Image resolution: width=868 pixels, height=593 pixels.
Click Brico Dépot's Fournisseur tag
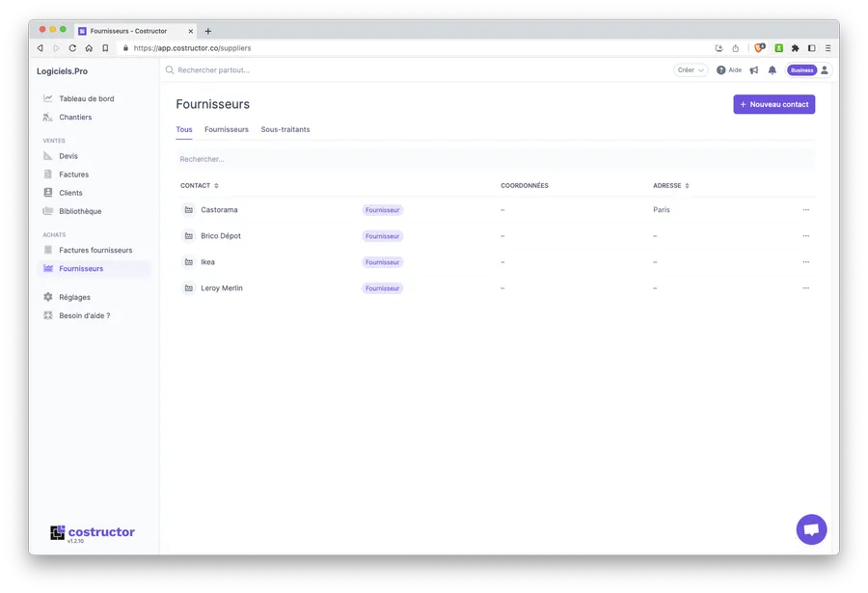[x=382, y=236]
